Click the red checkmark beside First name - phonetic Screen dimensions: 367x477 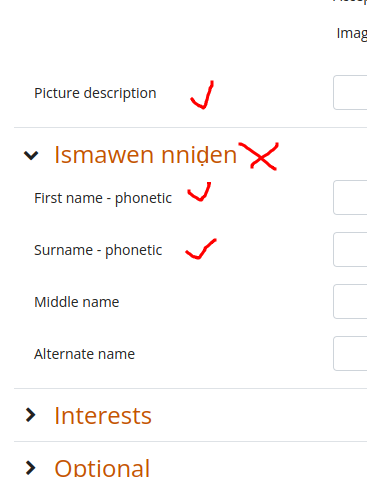click(200, 192)
